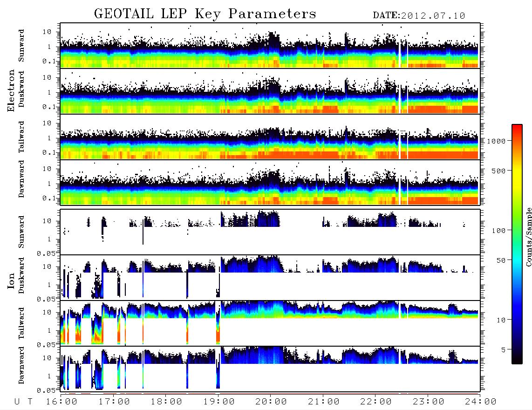532x410 pixels.
Task: Click the "18:00" time tick label
Action: click(167, 402)
